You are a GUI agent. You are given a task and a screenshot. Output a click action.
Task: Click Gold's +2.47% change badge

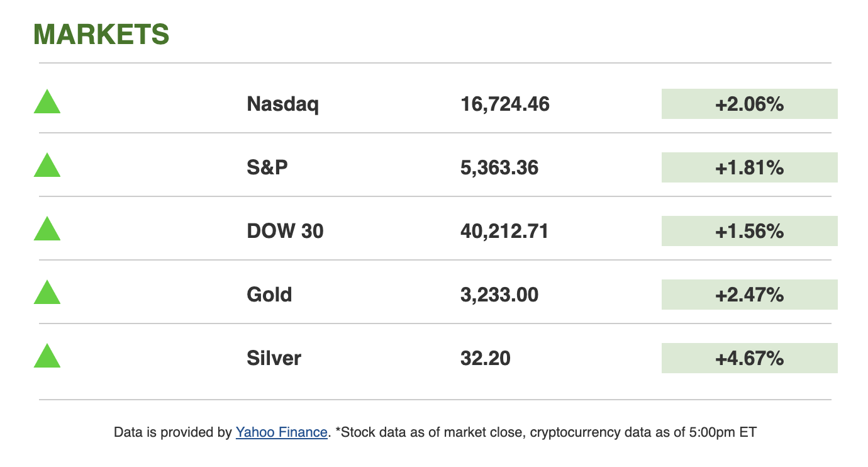(x=749, y=295)
